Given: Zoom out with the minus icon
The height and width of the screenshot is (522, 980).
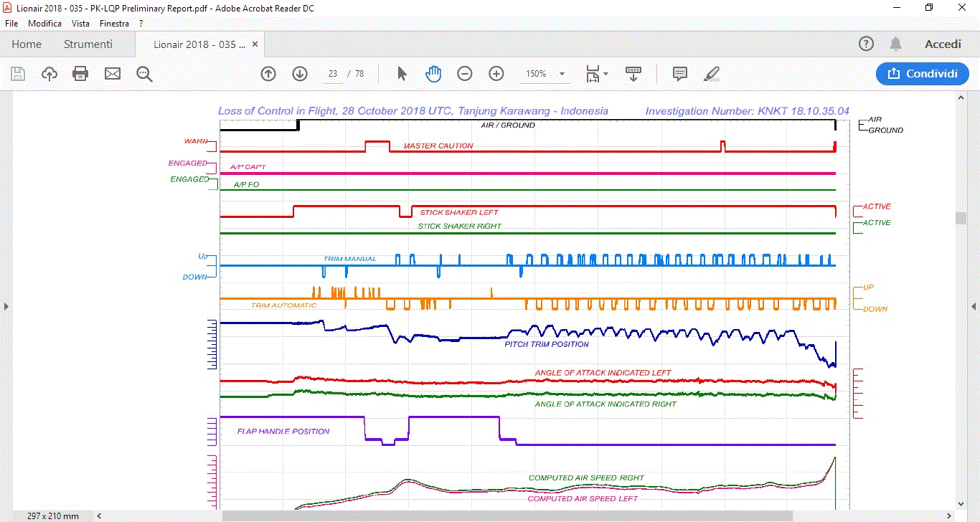Looking at the screenshot, I should pyautogui.click(x=465, y=74).
